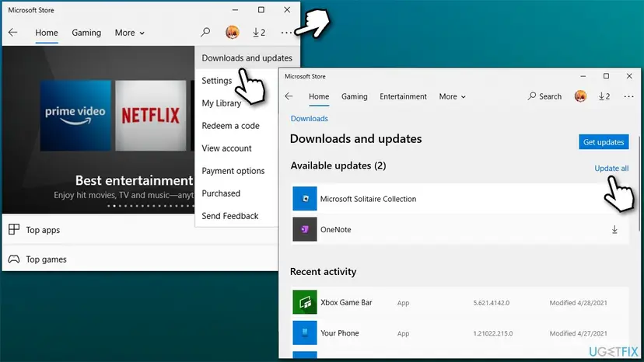Click back arrow in left Store window

(x=12, y=33)
